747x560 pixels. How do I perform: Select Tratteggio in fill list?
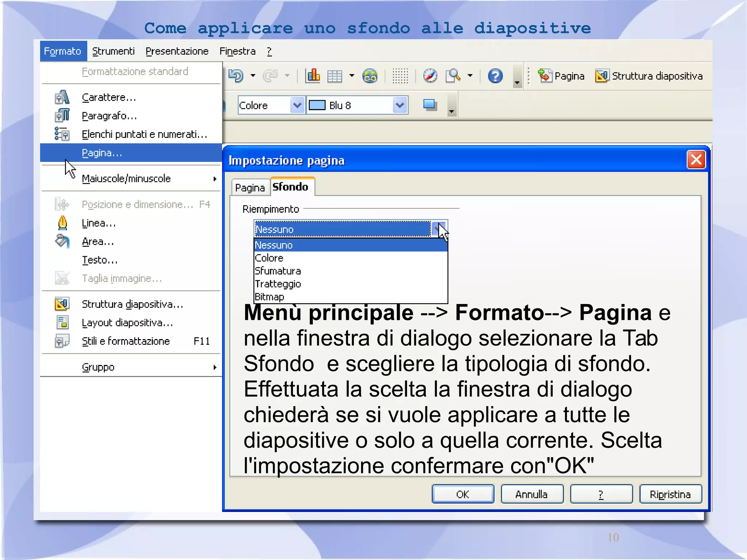coord(351,284)
